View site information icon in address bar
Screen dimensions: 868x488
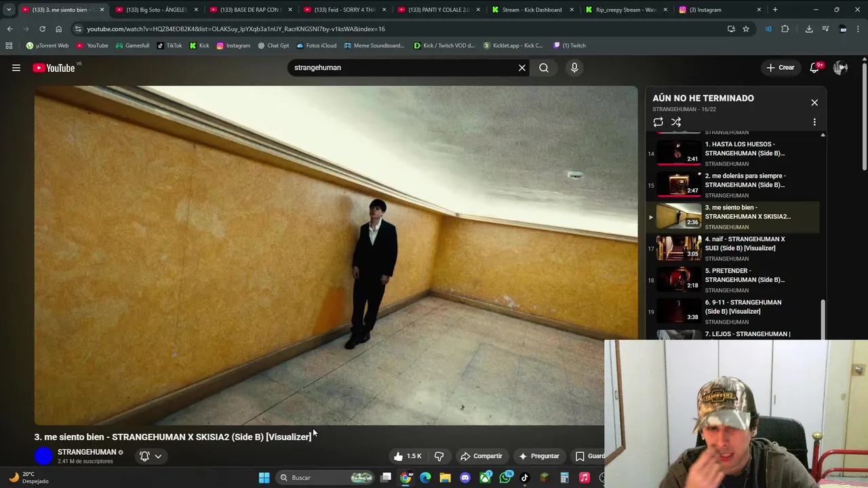point(78,29)
